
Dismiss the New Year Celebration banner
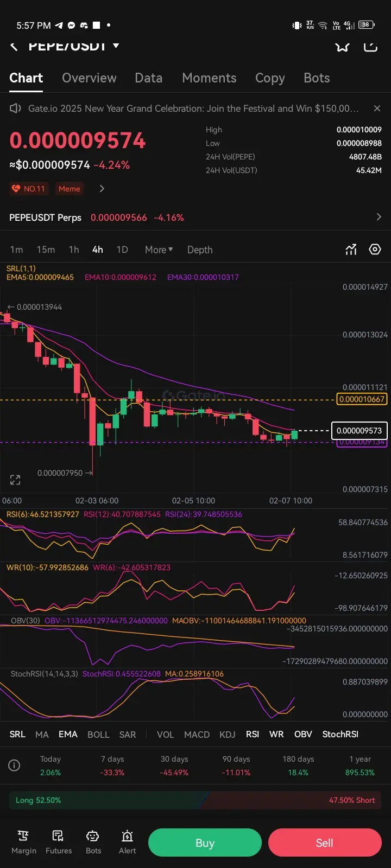click(x=377, y=108)
